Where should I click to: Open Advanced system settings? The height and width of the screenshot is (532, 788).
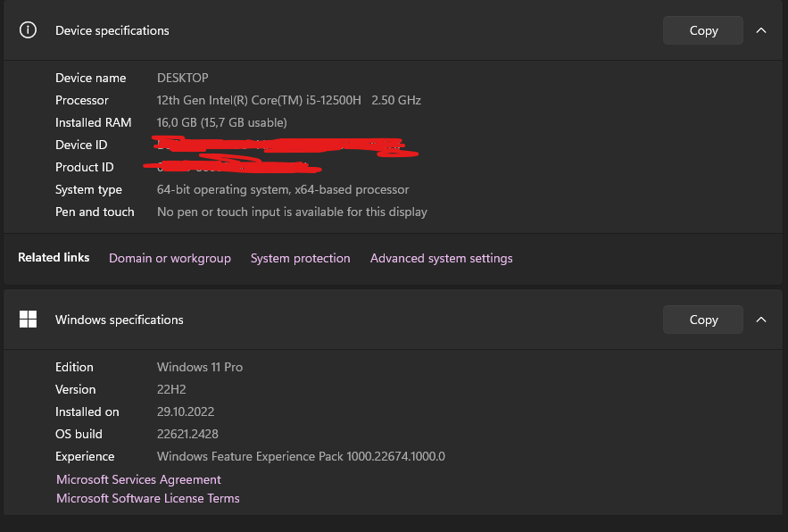pyautogui.click(x=441, y=258)
